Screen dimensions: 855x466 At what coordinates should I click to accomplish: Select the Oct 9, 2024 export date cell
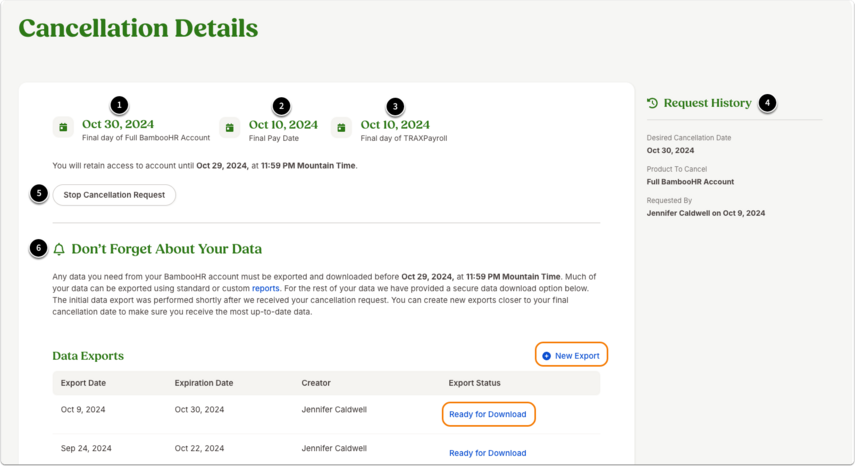click(x=83, y=409)
